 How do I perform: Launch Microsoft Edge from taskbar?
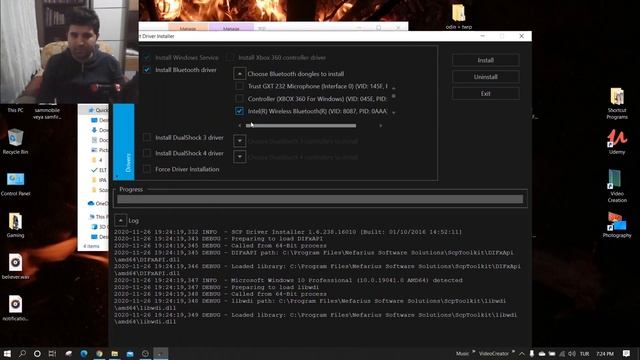(84, 353)
